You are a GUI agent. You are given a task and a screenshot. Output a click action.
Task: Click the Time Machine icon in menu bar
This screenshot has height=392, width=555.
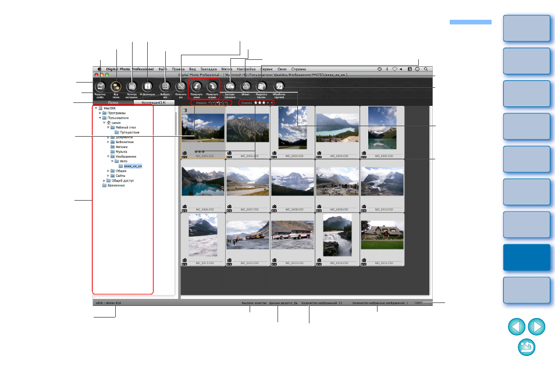click(379, 69)
